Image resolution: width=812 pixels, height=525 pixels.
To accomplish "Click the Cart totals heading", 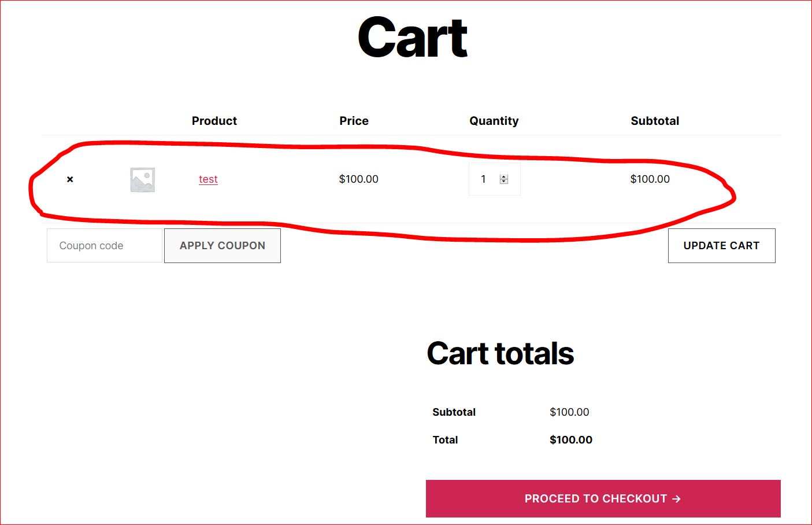I will pos(500,353).
